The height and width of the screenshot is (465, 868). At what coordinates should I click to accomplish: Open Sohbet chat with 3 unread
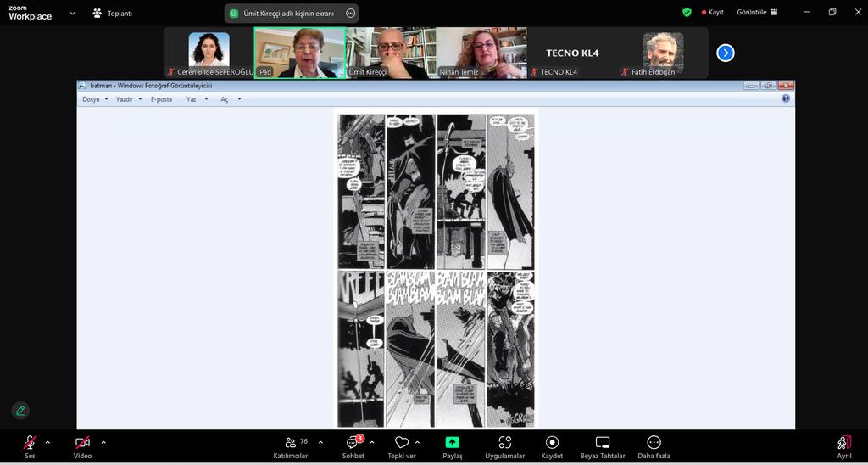tap(353, 446)
